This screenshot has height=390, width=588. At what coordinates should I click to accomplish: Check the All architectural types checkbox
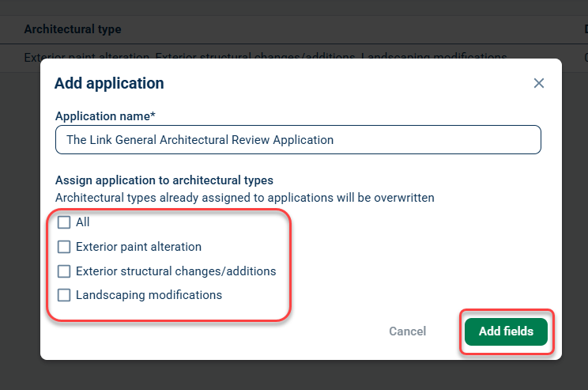[64, 222]
